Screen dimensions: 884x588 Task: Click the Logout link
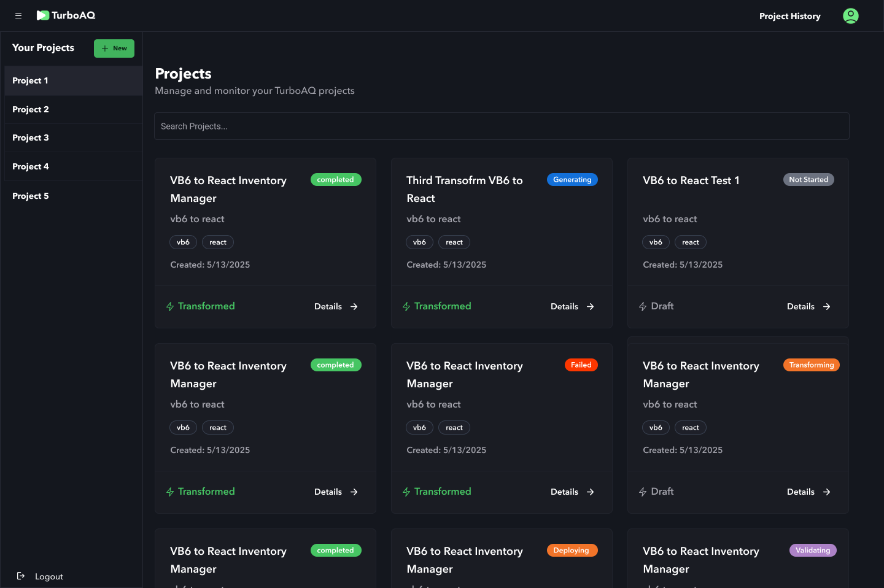point(49,576)
